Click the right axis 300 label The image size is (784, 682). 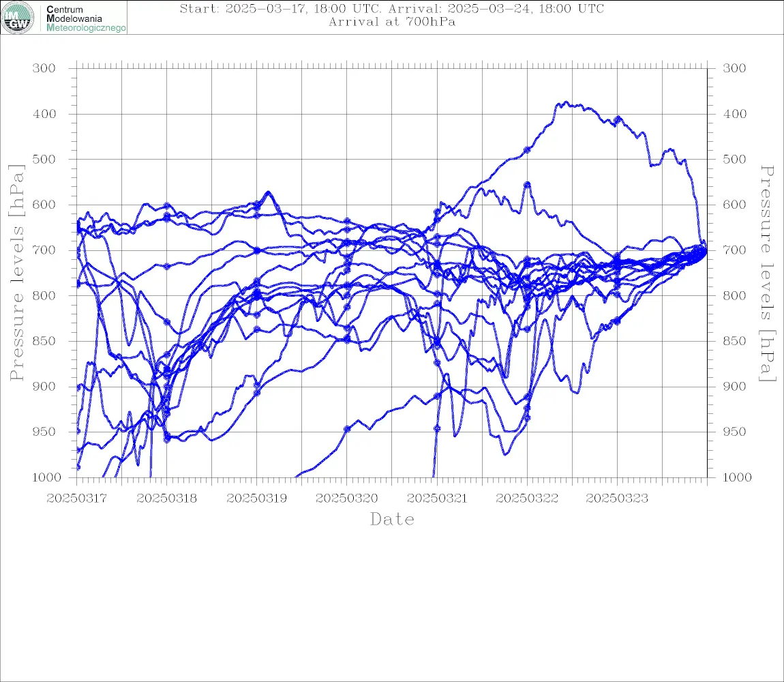point(734,68)
